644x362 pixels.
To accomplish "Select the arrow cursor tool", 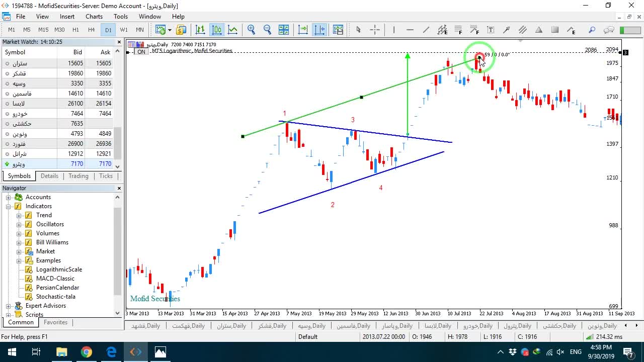I will coord(358,30).
